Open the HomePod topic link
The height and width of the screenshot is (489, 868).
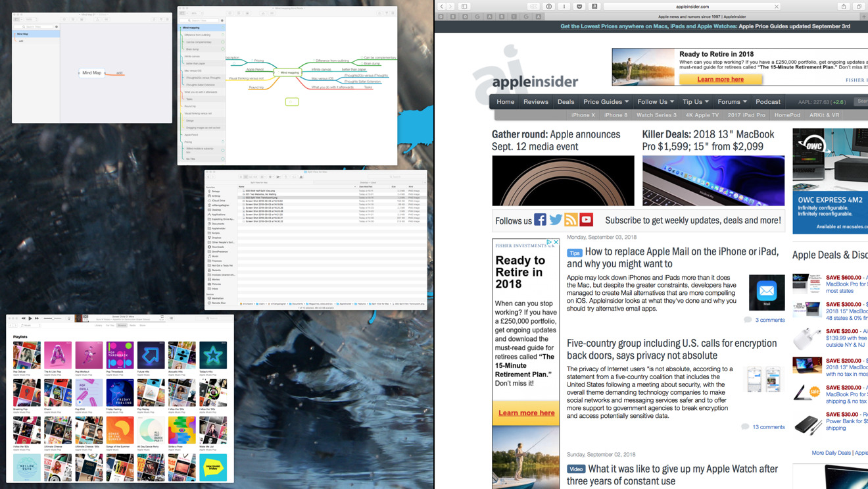tap(787, 115)
